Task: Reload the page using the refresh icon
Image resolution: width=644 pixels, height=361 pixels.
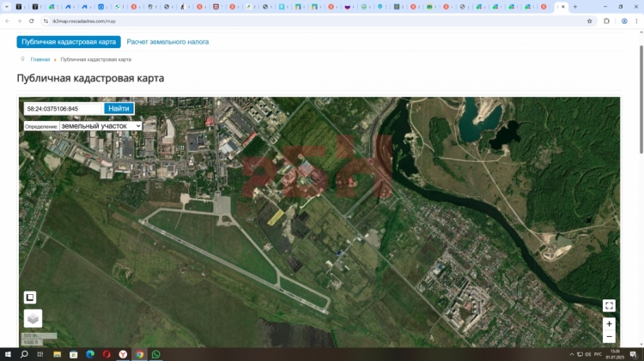Action: tap(32, 21)
